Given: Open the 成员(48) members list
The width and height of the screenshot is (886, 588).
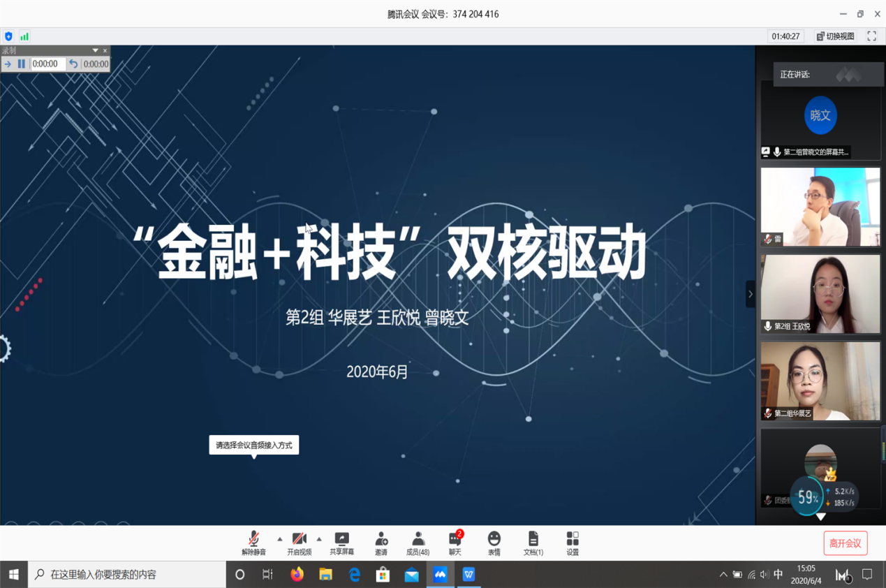Looking at the screenshot, I should click(418, 543).
